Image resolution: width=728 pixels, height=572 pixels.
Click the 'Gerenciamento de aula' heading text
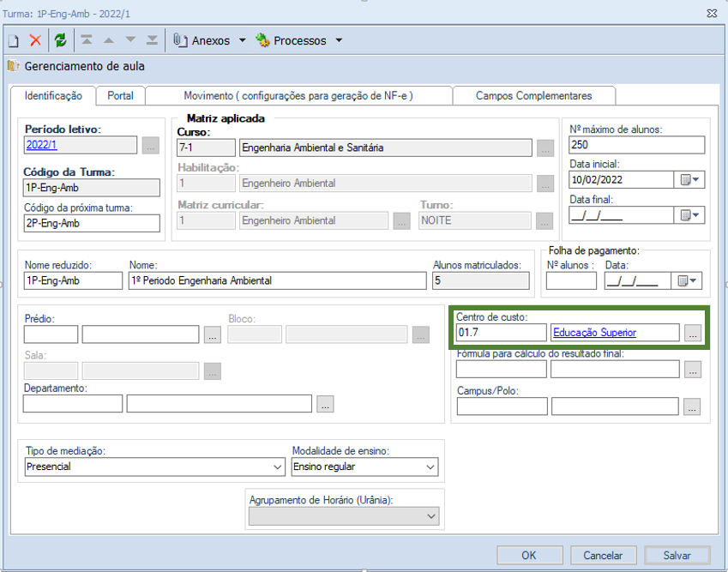click(x=85, y=66)
